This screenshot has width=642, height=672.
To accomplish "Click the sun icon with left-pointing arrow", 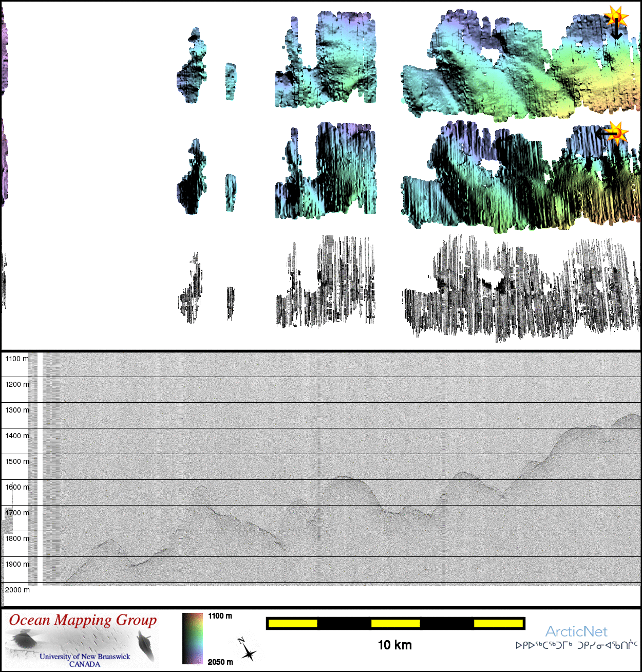I will pos(618,132).
